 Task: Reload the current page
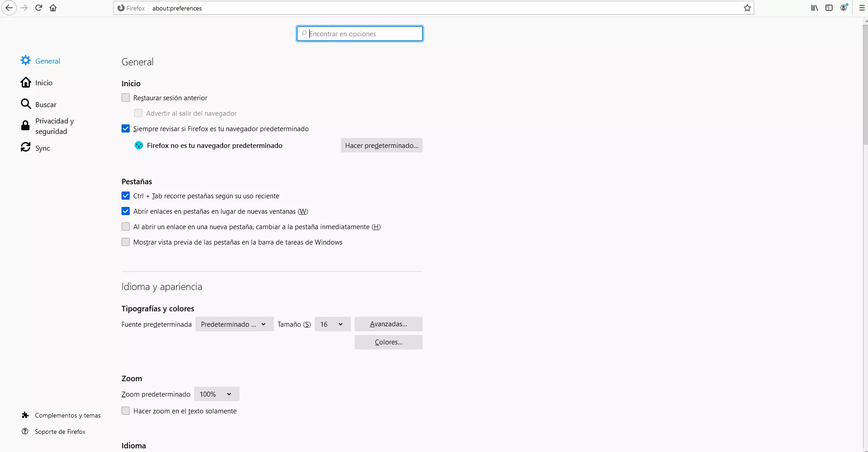(x=39, y=8)
